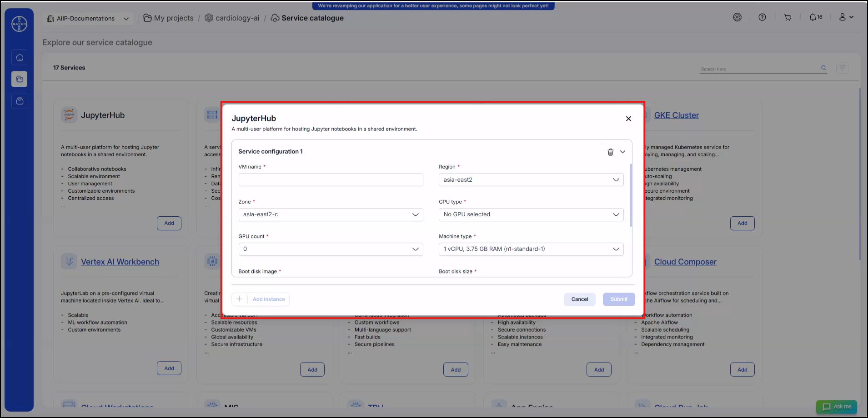Click the dialog's vertical scrollbar
Image resolution: width=868 pixels, height=418 pixels.
(631, 195)
